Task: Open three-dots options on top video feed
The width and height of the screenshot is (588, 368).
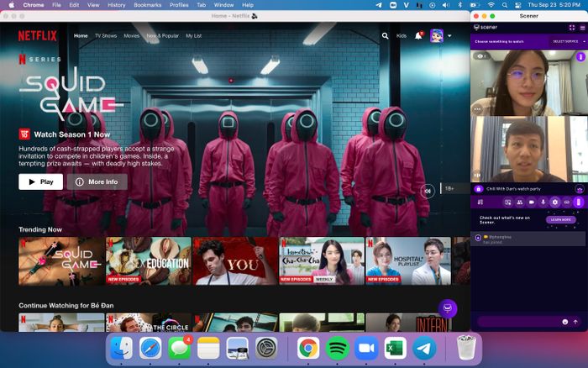Action: pos(477,109)
